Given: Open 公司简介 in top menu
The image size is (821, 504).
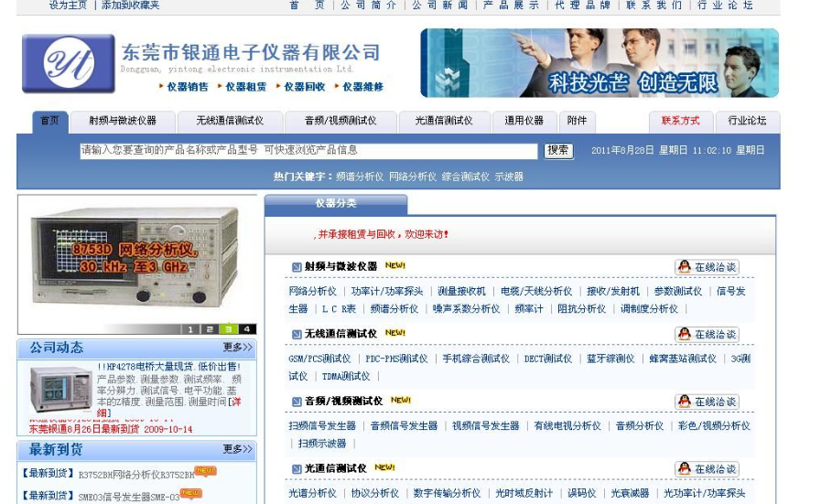Looking at the screenshot, I should (368, 5).
